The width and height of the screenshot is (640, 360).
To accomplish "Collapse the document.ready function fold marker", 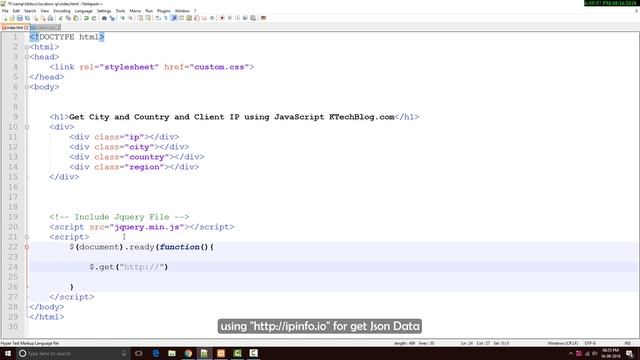I will point(27,247).
